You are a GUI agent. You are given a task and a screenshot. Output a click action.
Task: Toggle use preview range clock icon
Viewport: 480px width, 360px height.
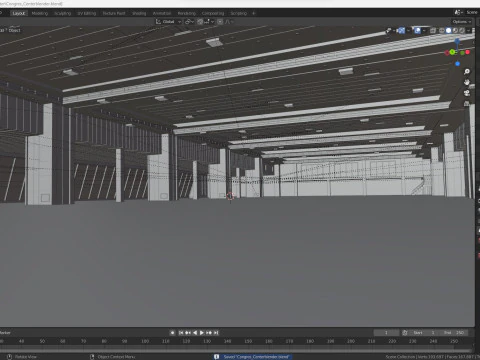[x=405, y=333]
